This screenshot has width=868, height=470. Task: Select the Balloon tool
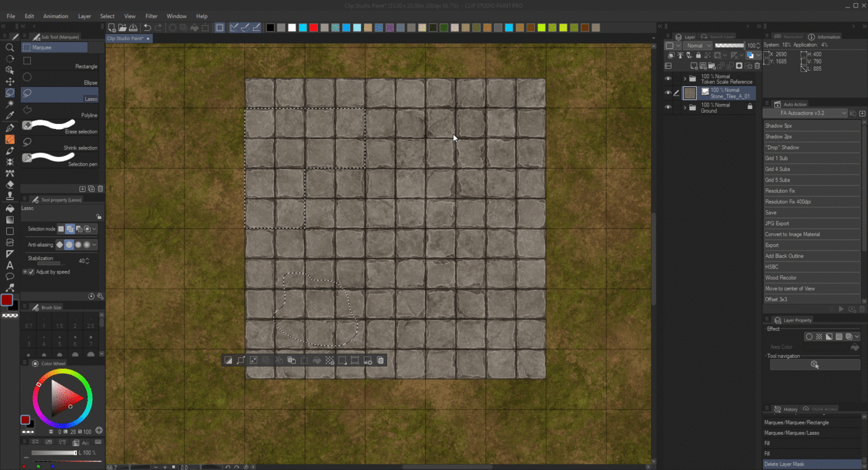tap(10, 277)
